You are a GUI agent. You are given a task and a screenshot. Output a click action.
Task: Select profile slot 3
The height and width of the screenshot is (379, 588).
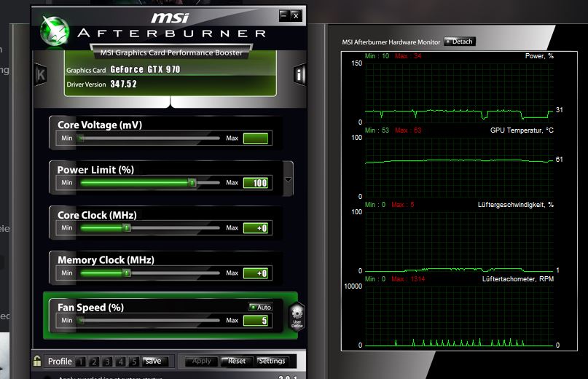[x=107, y=362]
